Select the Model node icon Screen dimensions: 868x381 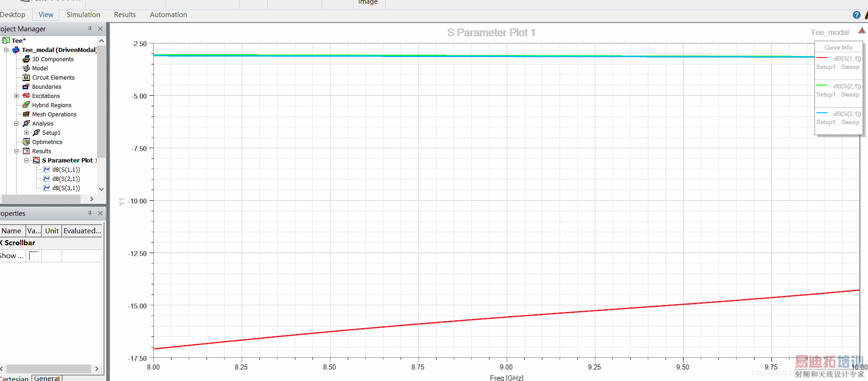(x=26, y=68)
